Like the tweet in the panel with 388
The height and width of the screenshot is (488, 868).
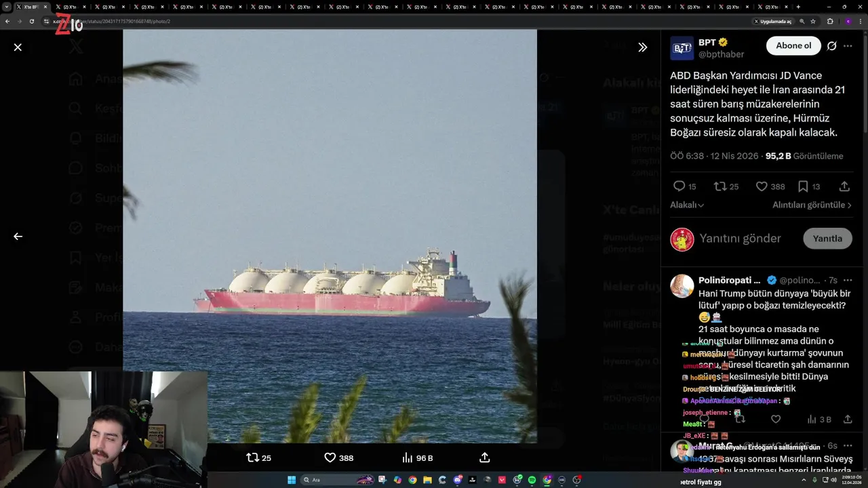click(762, 186)
